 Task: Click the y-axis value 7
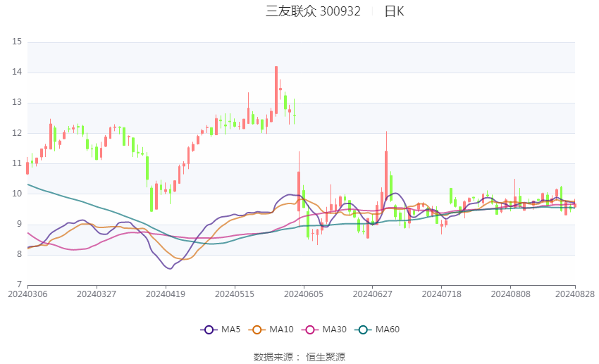click(x=19, y=284)
